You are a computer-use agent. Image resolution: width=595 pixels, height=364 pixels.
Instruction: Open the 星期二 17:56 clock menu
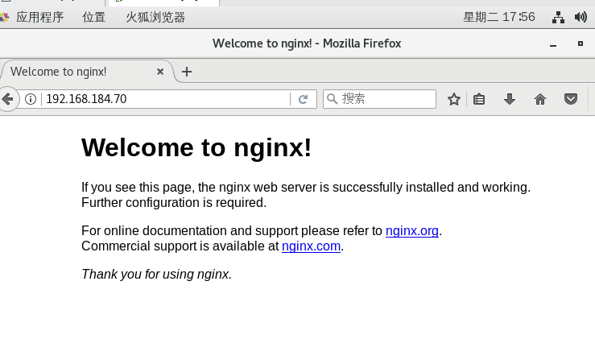click(x=499, y=17)
